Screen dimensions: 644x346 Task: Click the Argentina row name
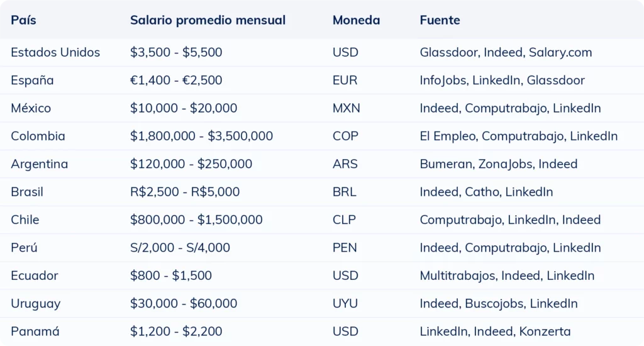pyautogui.click(x=39, y=164)
